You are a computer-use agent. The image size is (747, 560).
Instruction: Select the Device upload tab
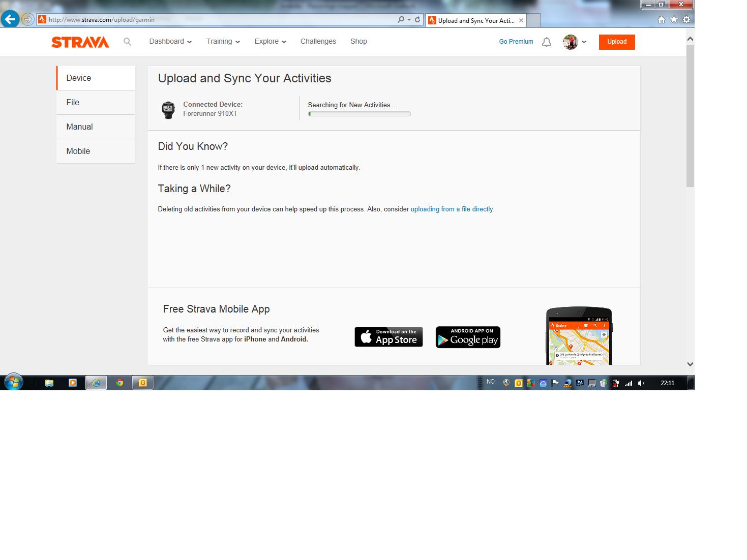96,78
